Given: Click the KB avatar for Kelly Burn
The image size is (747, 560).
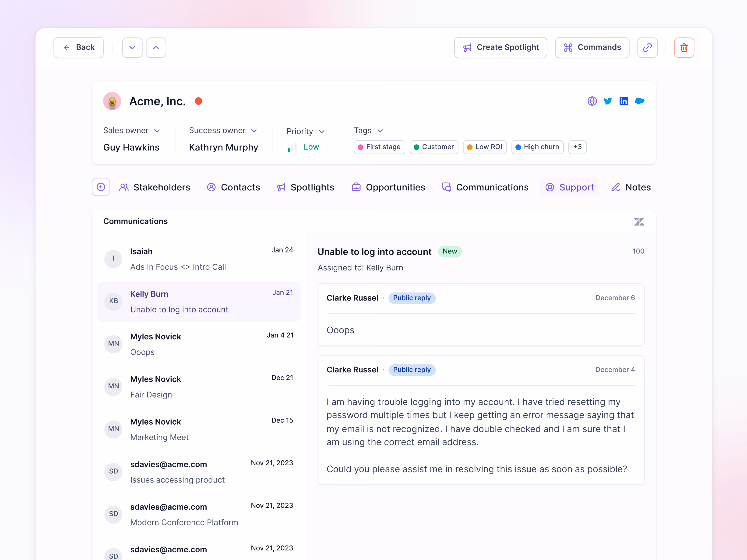Looking at the screenshot, I should point(113,301).
